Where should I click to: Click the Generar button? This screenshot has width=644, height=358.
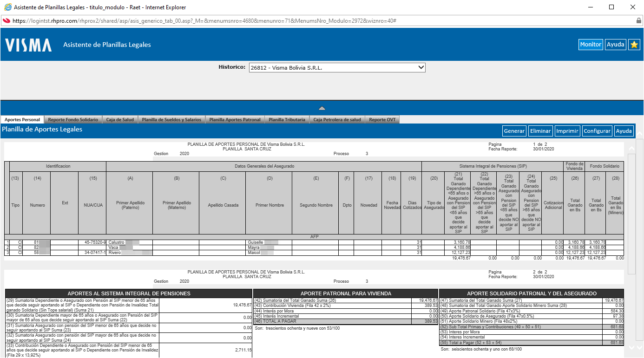coord(514,131)
